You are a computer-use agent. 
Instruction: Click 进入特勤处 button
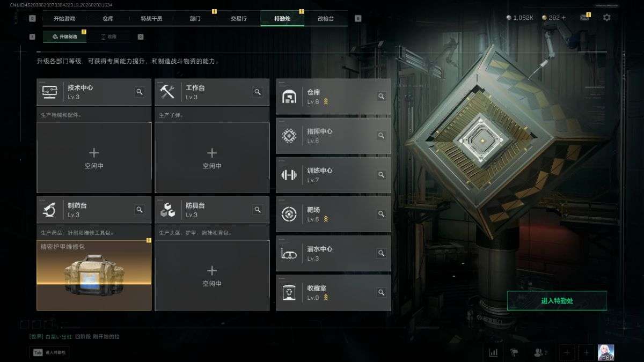pyautogui.click(x=557, y=301)
